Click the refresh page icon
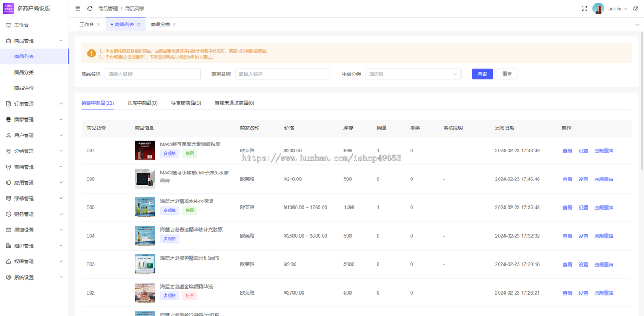Viewport: 644px width, 316px height. (90, 9)
